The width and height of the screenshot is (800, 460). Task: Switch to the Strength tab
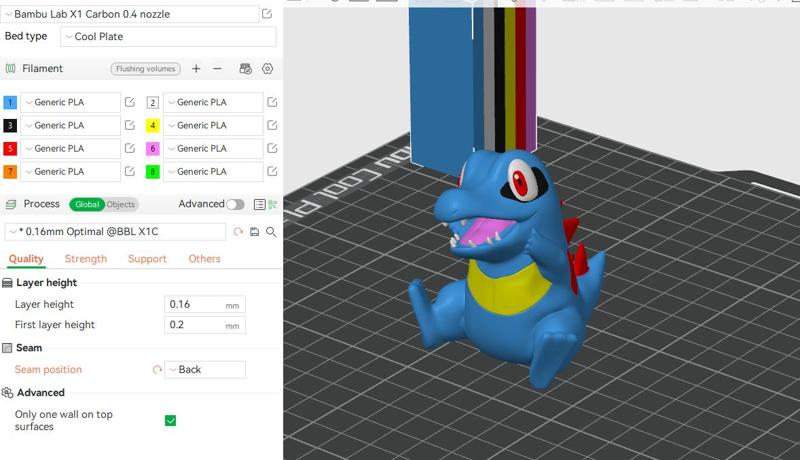tap(86, 259)
